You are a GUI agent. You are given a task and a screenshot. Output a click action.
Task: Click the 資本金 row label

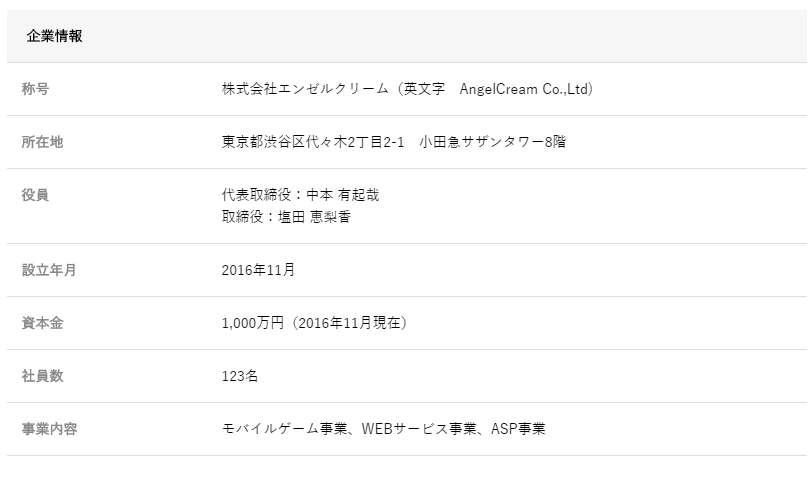pos(42,323)
